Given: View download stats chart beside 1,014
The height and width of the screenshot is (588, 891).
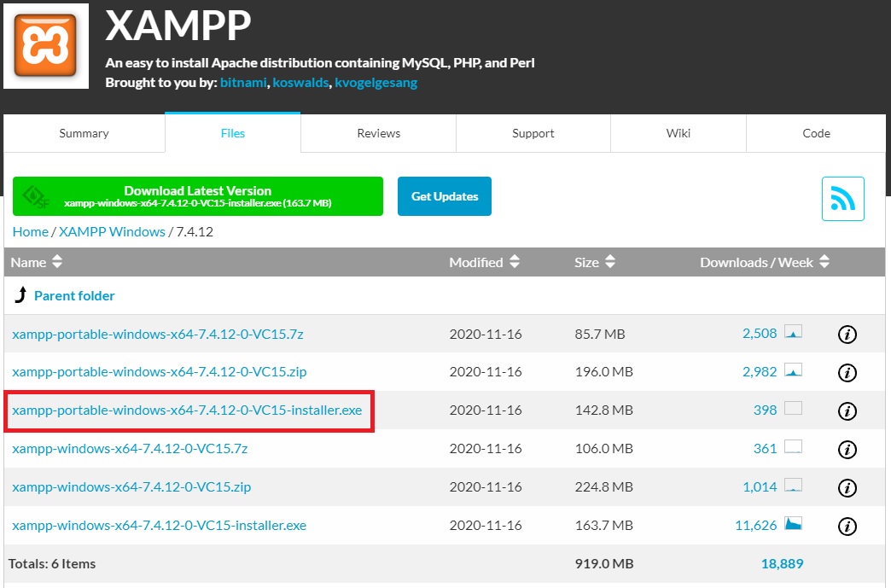Looking at the screenshot, I should (x=793, y=485).
